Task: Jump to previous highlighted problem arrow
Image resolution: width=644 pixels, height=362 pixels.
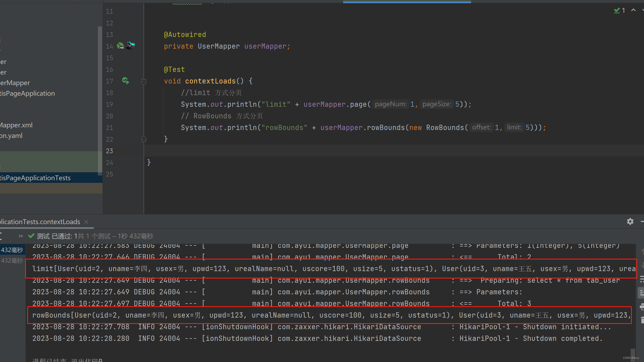Action: [633, 10]
